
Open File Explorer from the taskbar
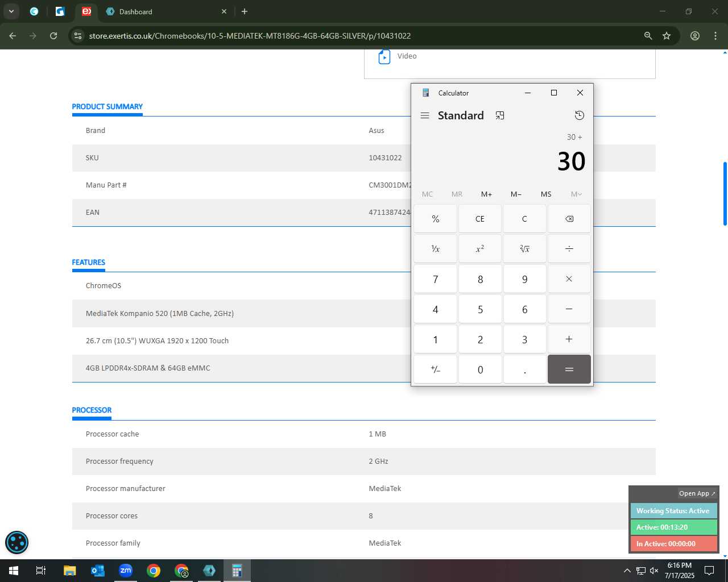(x=69, y=571)
